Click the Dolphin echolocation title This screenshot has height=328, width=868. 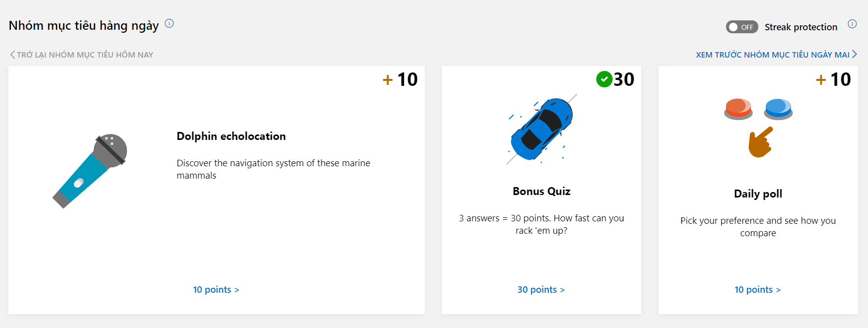coord(231,136)
